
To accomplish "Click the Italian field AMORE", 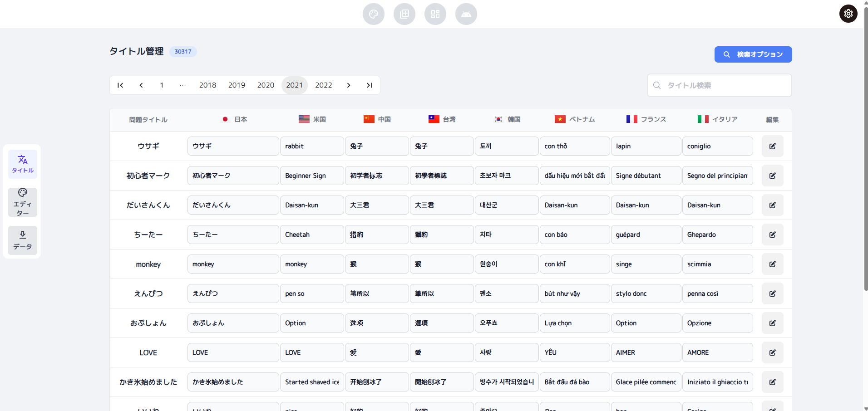I will tap(718, 352).
